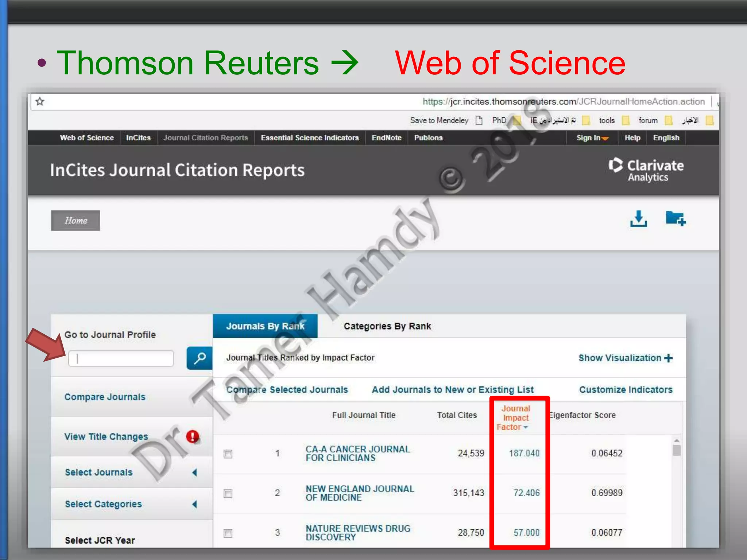The width and height of the screenshot is (747, 560).
Task: Click the Clarivate Analytics logo
Action: [646, 170]
